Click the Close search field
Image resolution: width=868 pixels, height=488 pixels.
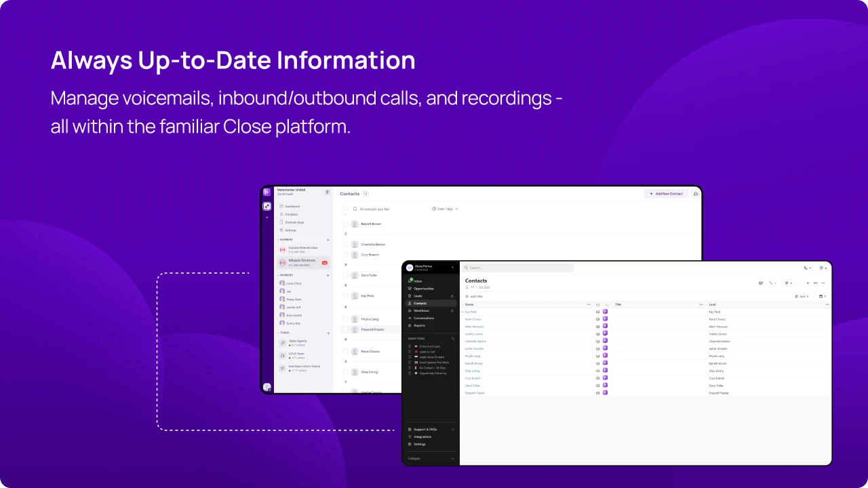pyautogui.click(x=518, y=268)
